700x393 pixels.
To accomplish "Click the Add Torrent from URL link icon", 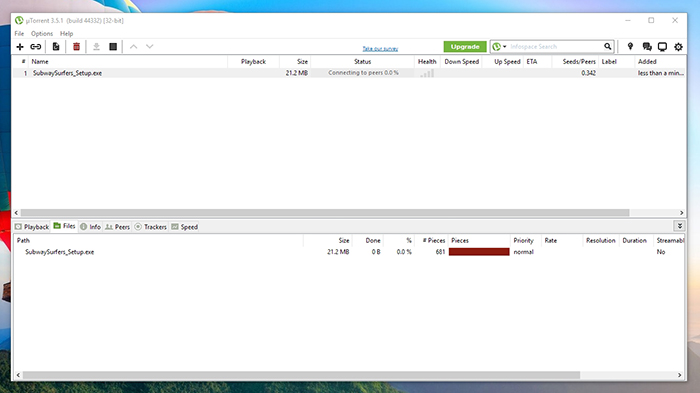I will point(36,46).
